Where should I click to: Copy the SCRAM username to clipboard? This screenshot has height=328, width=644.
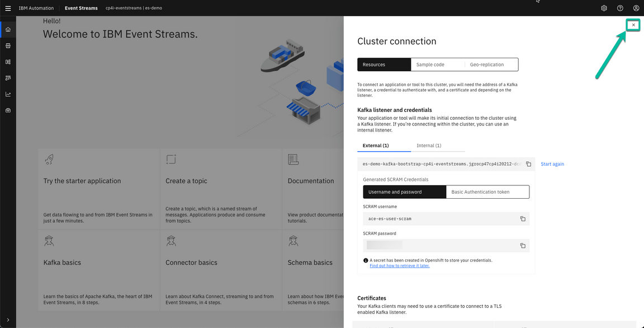[523, 219]
